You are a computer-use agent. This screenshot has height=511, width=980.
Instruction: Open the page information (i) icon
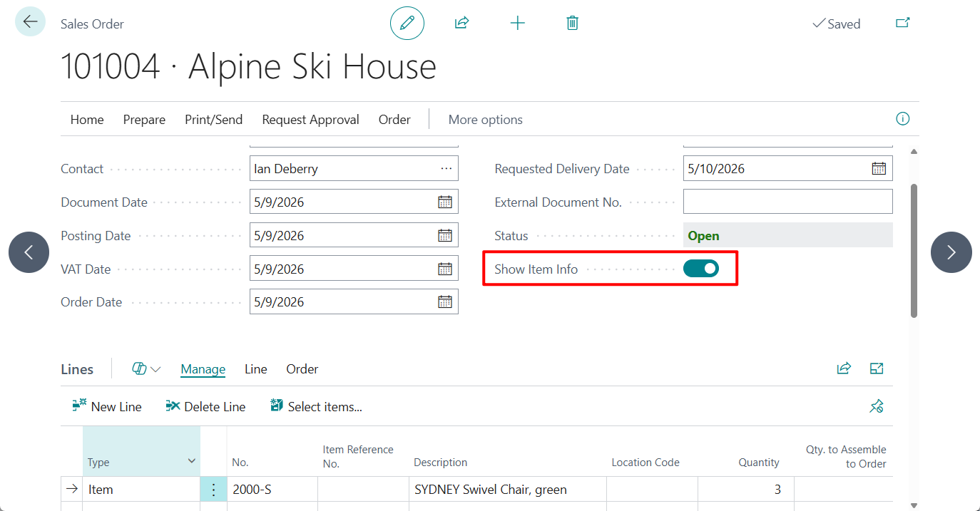902,118
